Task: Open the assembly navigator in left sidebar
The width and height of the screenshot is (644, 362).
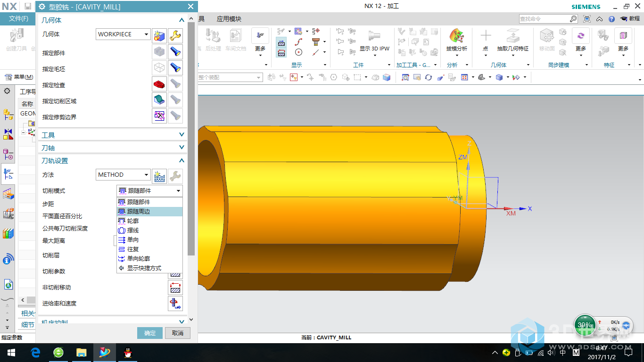Action: click(8, 114)
